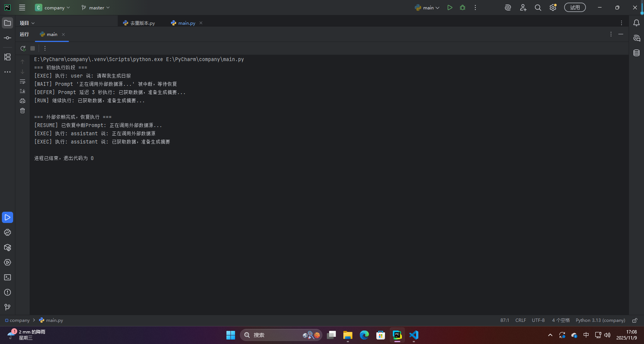This screenshot has height=344, width=644.
Task: Expand the master branch dropdown
Action: [x=96, y=7]
